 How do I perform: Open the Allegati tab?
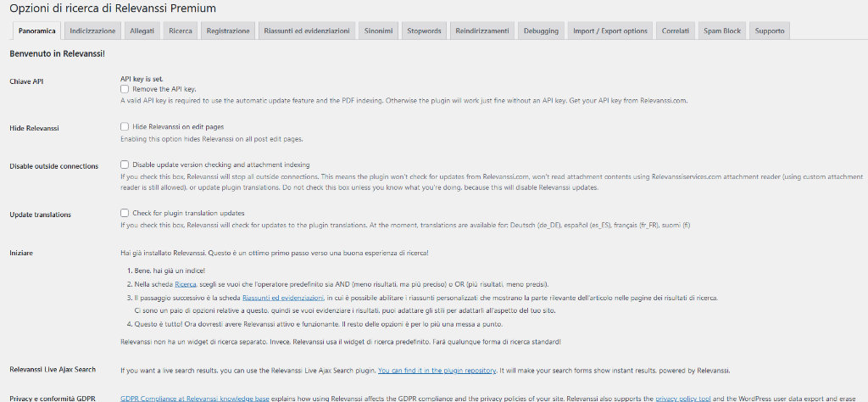[142, 31]
